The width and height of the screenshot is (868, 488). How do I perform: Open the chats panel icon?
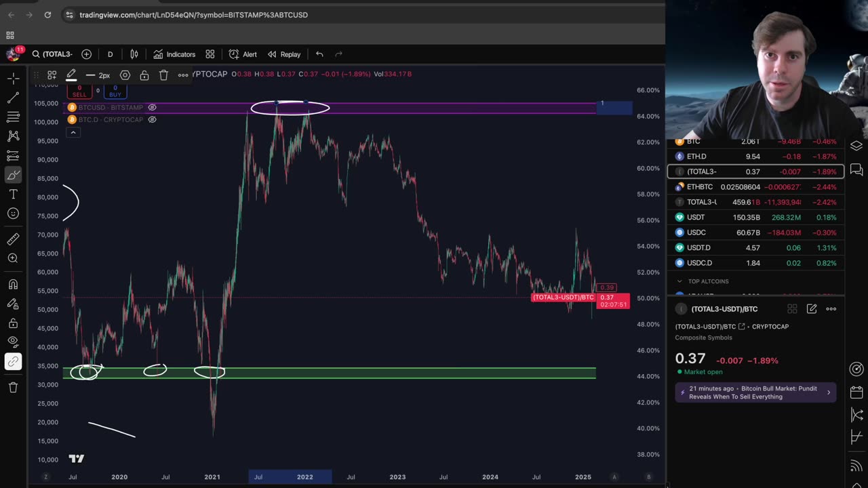[856, 170]
